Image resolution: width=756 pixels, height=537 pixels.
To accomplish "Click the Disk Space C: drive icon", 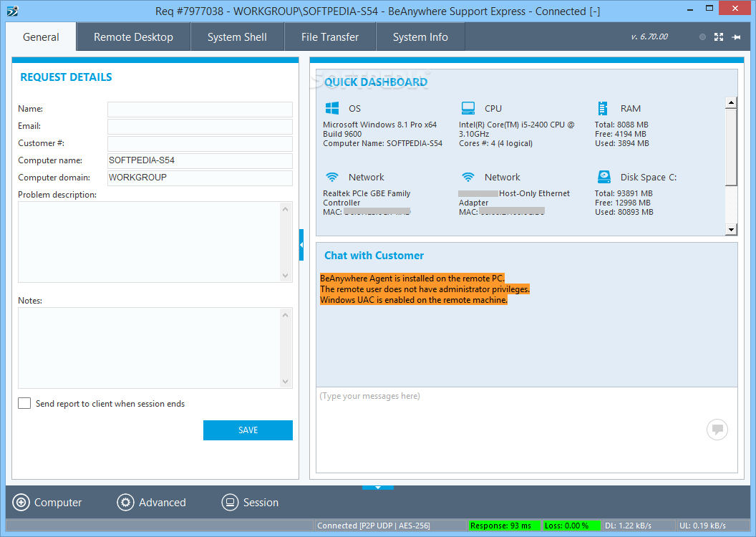I will point(604,177).
